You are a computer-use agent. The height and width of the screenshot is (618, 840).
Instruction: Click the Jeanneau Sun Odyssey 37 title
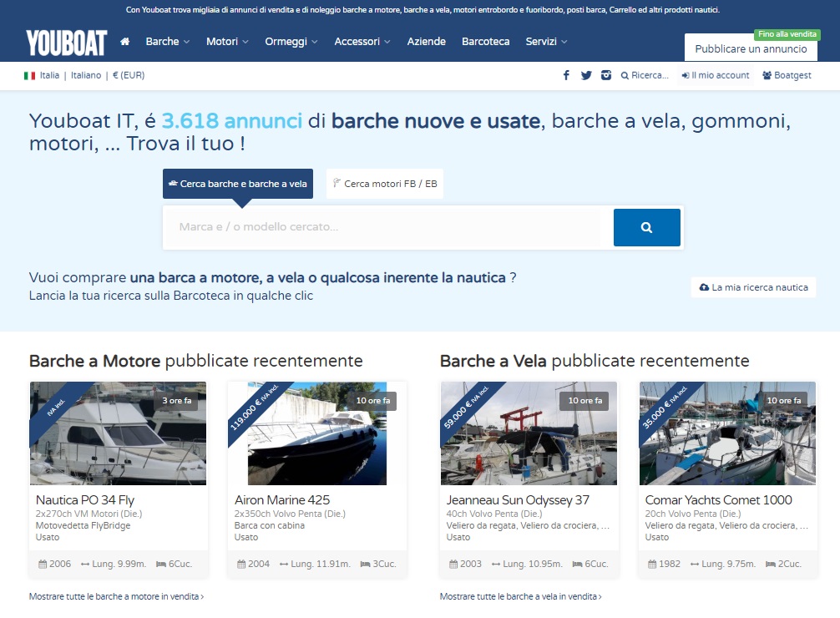click(518, 500)
